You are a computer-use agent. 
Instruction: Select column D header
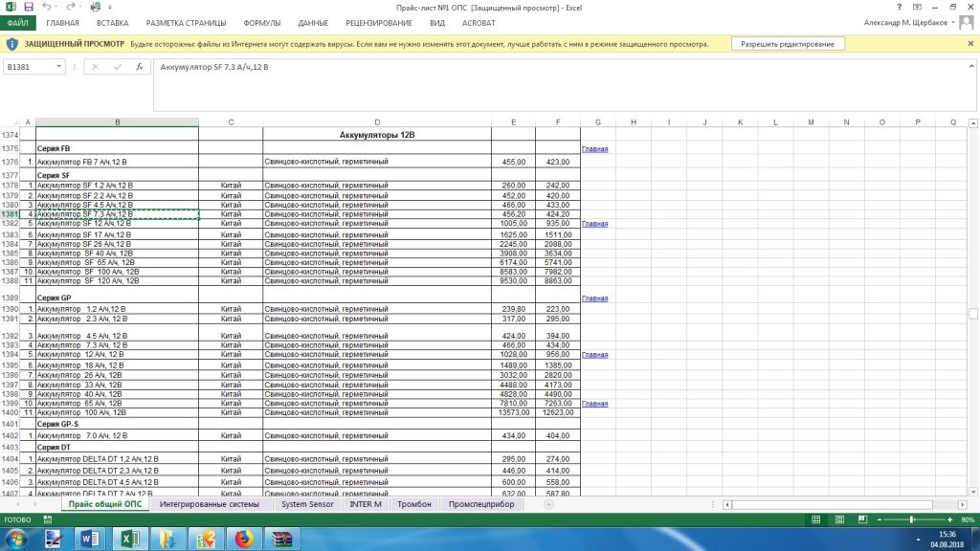click(377, 121)
